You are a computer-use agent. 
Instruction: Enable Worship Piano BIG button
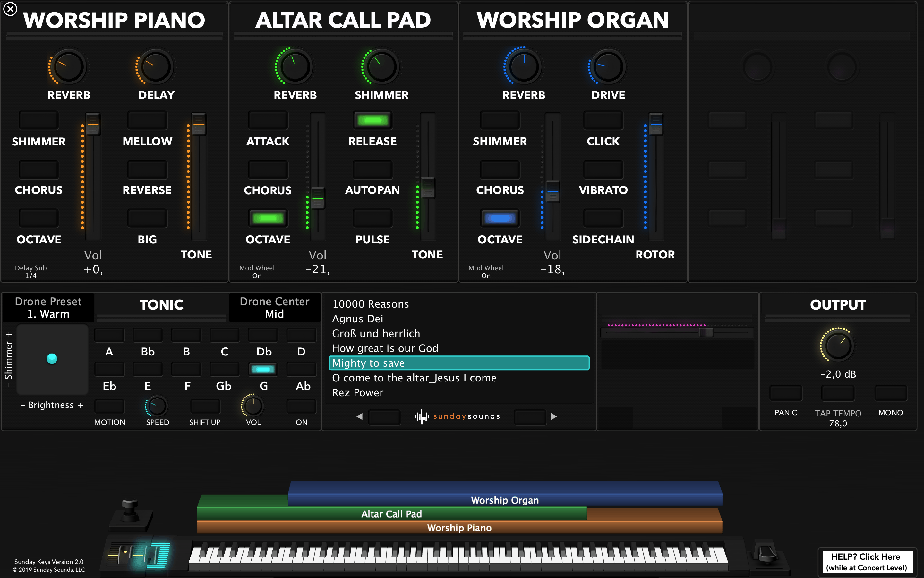click(147, 218)
